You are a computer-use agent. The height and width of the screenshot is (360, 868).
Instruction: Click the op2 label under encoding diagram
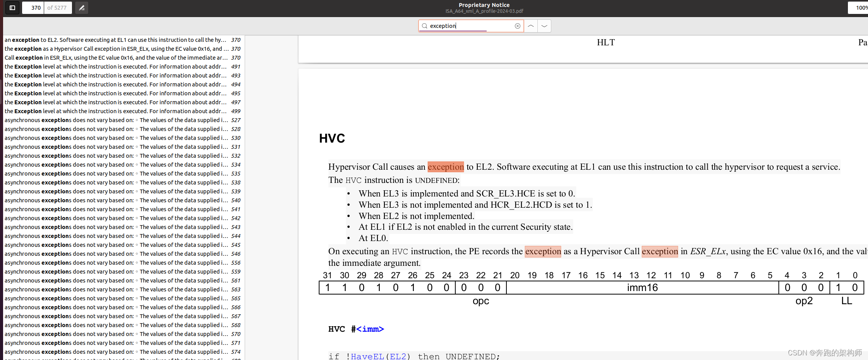pos(804,301)
